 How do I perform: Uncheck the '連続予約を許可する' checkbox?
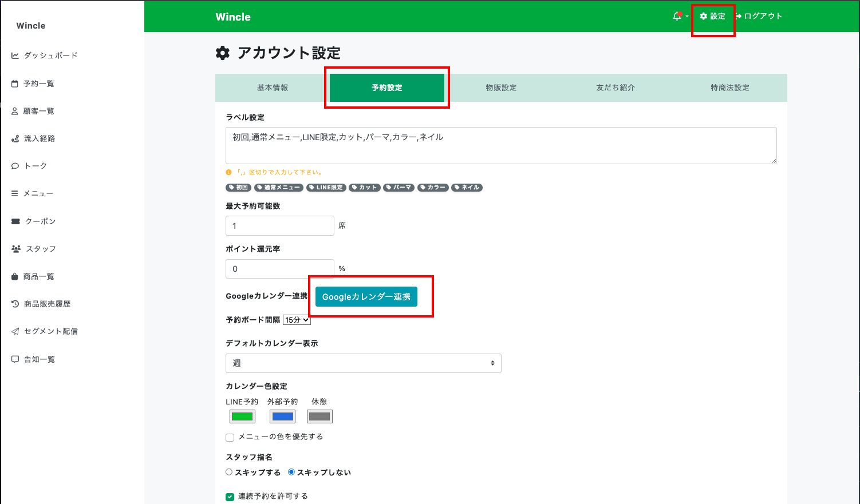click(x=230, y=497)
